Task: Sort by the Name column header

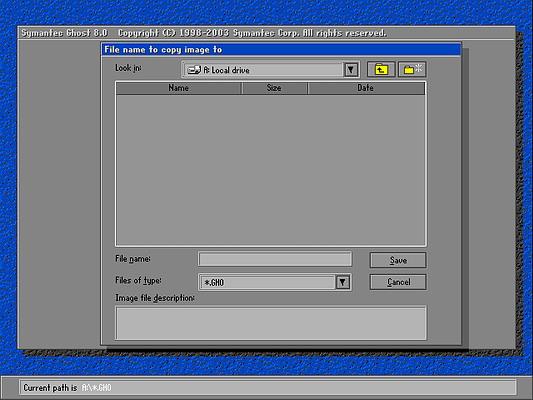Action: coord(179,88)
